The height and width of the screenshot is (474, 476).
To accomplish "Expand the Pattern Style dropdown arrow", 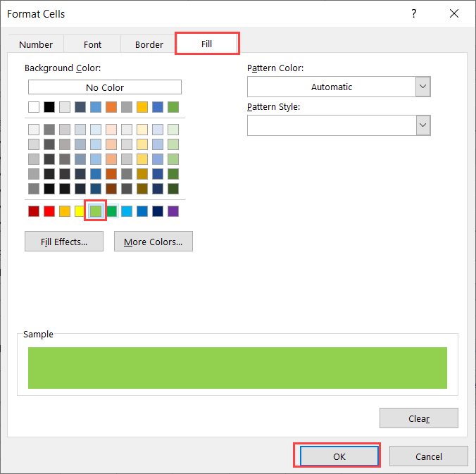I will point(423,125).
